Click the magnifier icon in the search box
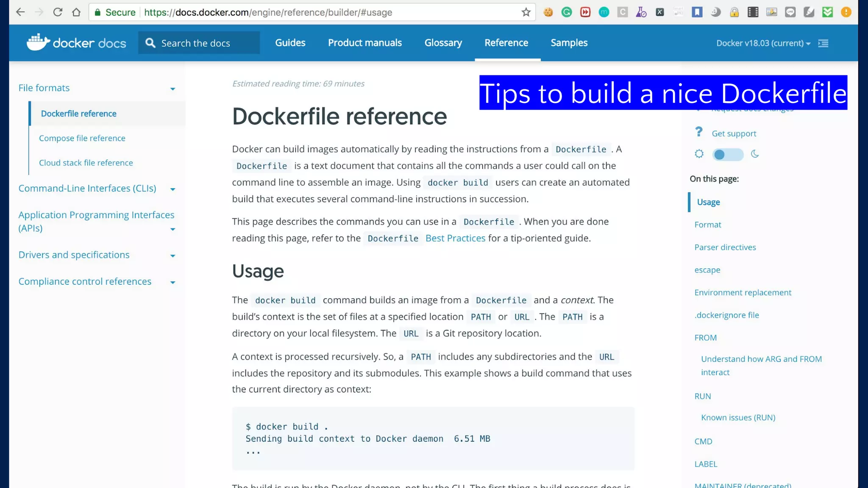Image resolution: width=868 pixels, height=488 pixels. [x=150, y=43]
